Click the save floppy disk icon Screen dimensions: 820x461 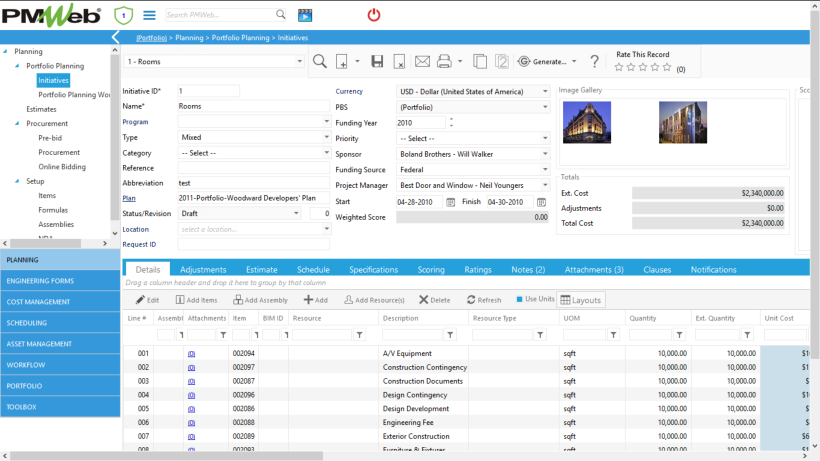coord(377,62)
